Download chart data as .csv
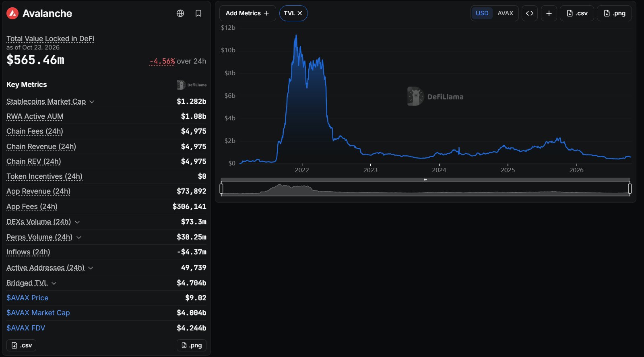 pos(577,13)
